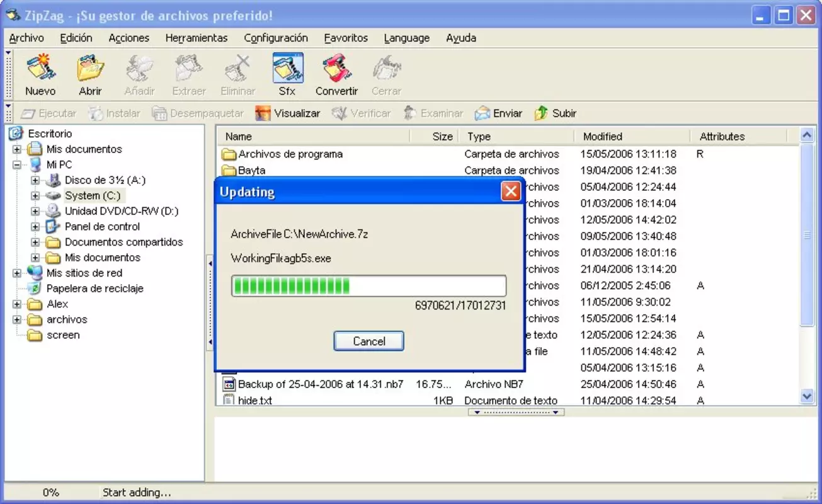Expand the Mis sitios de red node
This screenshot has width=822, height=504.
[x=17, y=273]
